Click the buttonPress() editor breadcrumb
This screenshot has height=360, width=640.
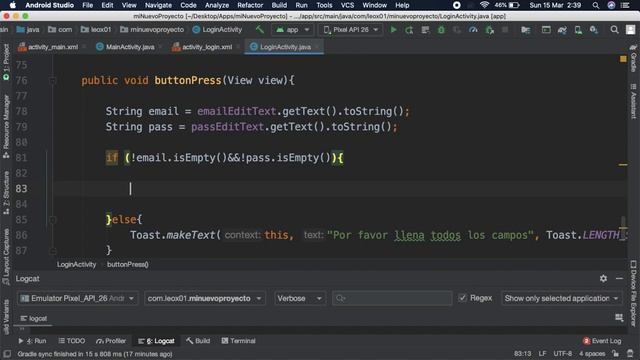click(128, 264)
